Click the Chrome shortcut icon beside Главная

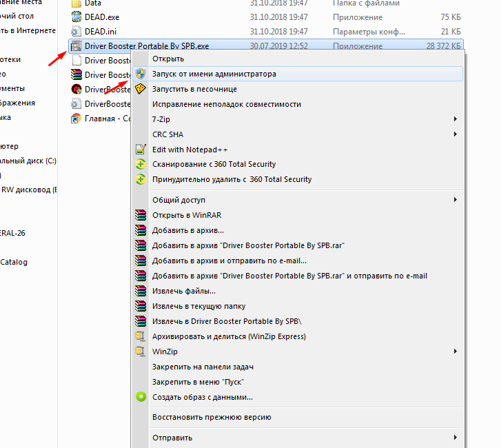(x=76, y=119)
